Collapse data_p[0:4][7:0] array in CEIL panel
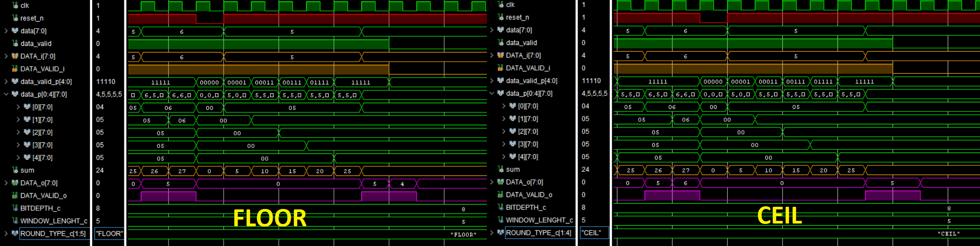The image size is (980, 246). coord(492,93)
